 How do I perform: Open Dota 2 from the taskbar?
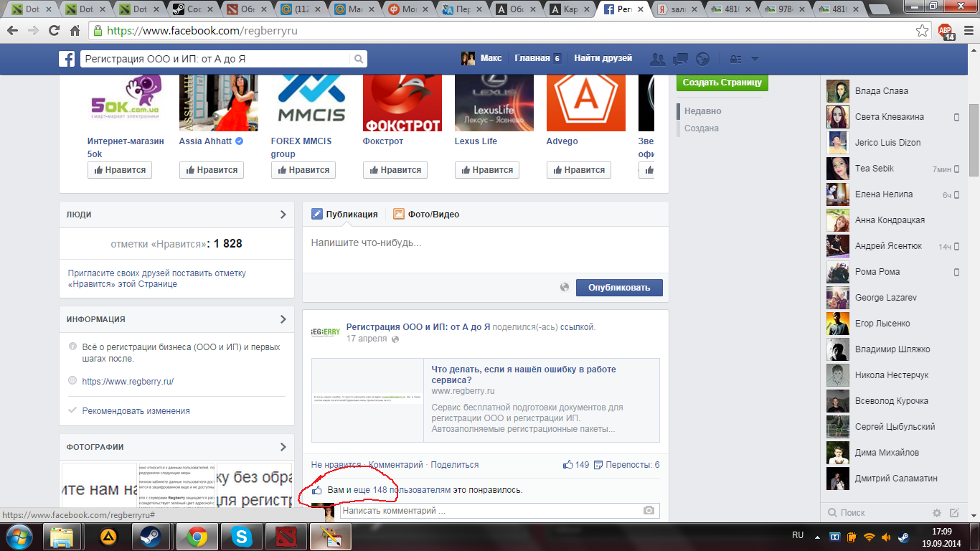click(286, 537)
